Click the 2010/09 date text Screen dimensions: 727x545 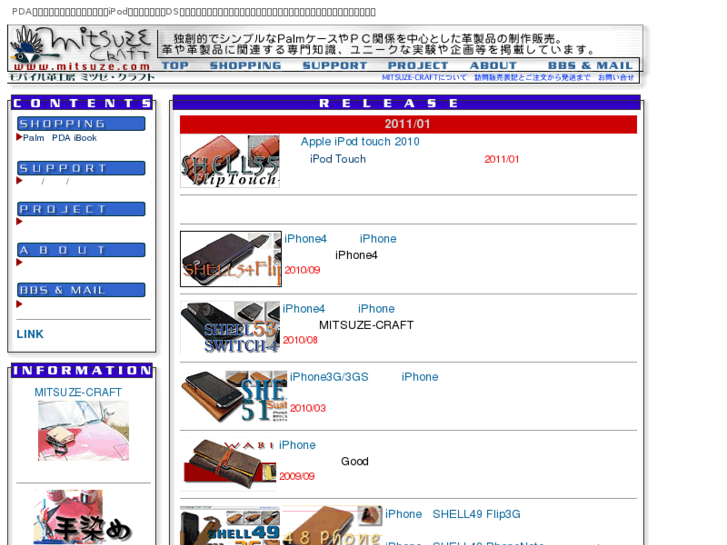click(x=302, y=270)
